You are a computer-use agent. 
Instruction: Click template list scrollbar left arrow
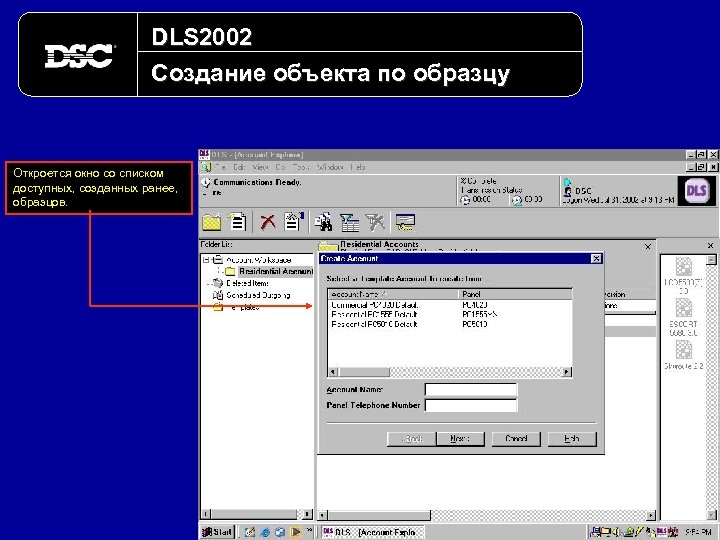(333, 372)
